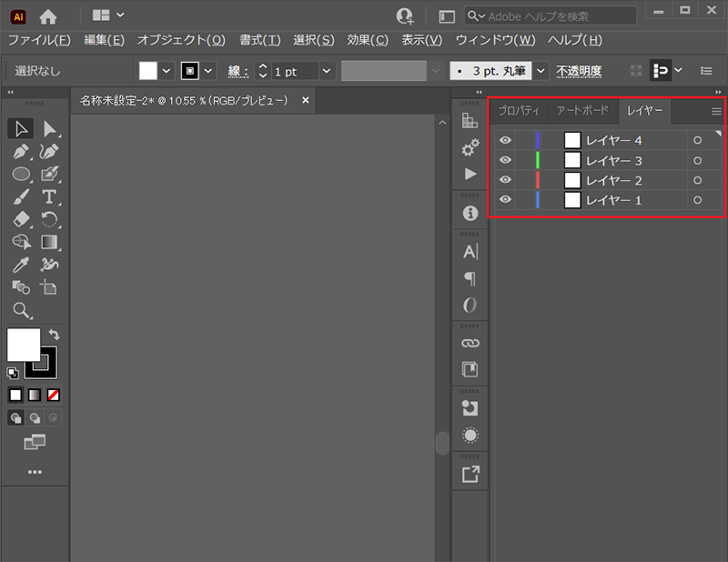The image size is (728, 562).
Task: Click the 不透明度 link
Action: pos(579,71)
